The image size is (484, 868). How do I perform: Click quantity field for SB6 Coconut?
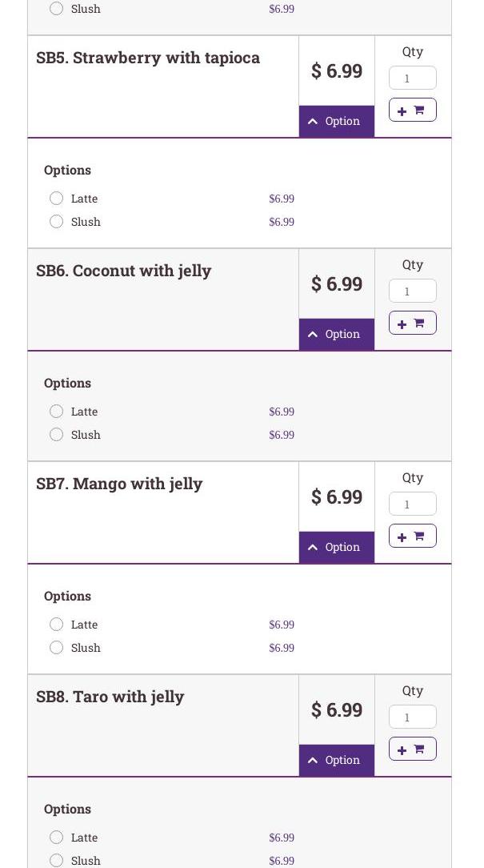(x=412, y=291)
